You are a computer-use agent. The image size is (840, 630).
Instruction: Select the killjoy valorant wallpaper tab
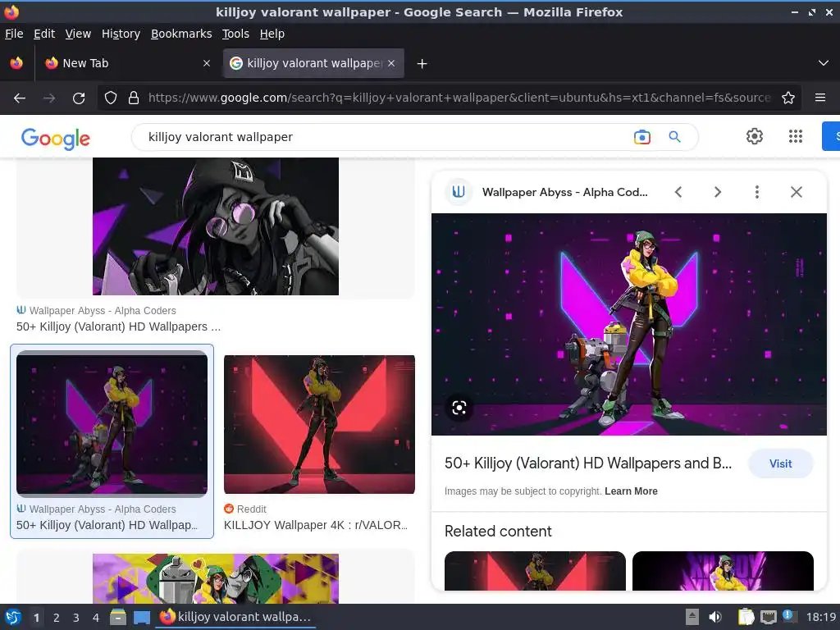pyautogui.click(x=313, y=63)
